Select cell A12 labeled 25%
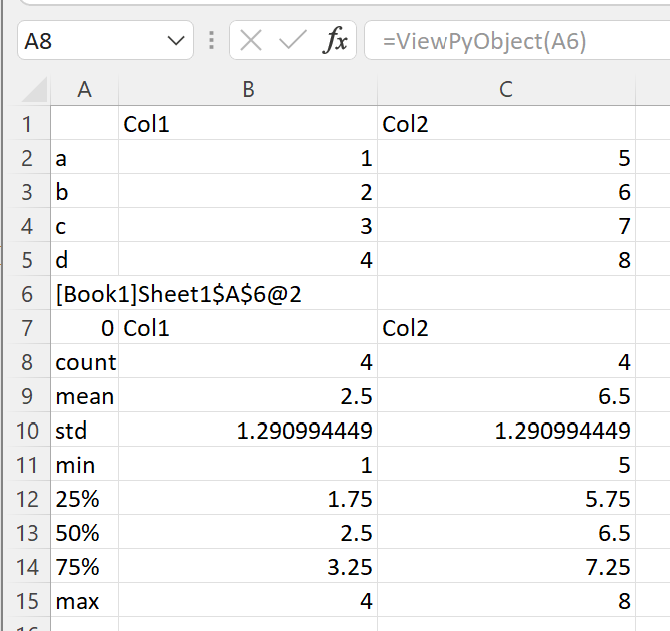 click(85, 499)
